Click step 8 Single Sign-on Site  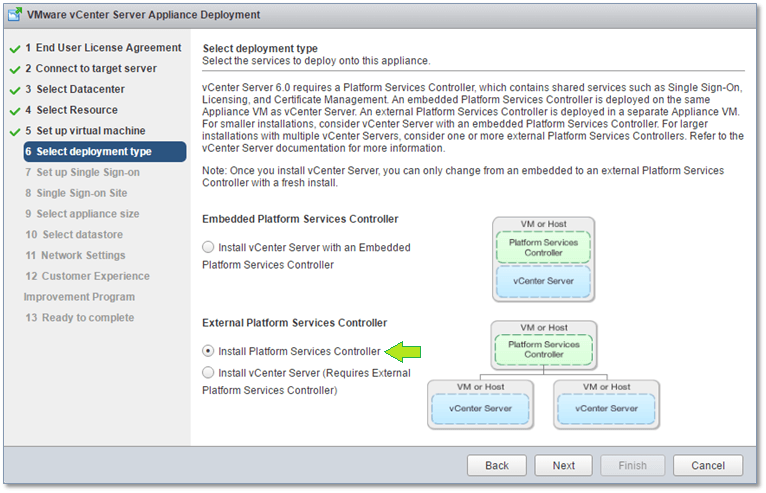[76, 193]
